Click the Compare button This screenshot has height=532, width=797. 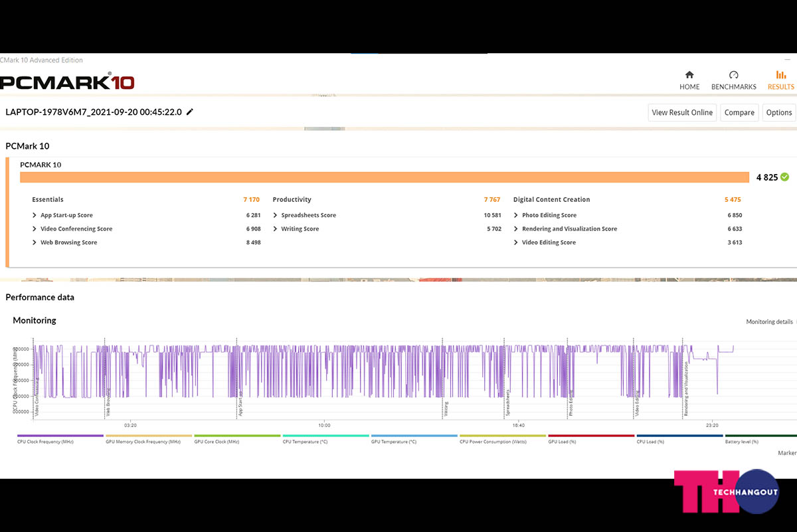click(x=739, y=112)
